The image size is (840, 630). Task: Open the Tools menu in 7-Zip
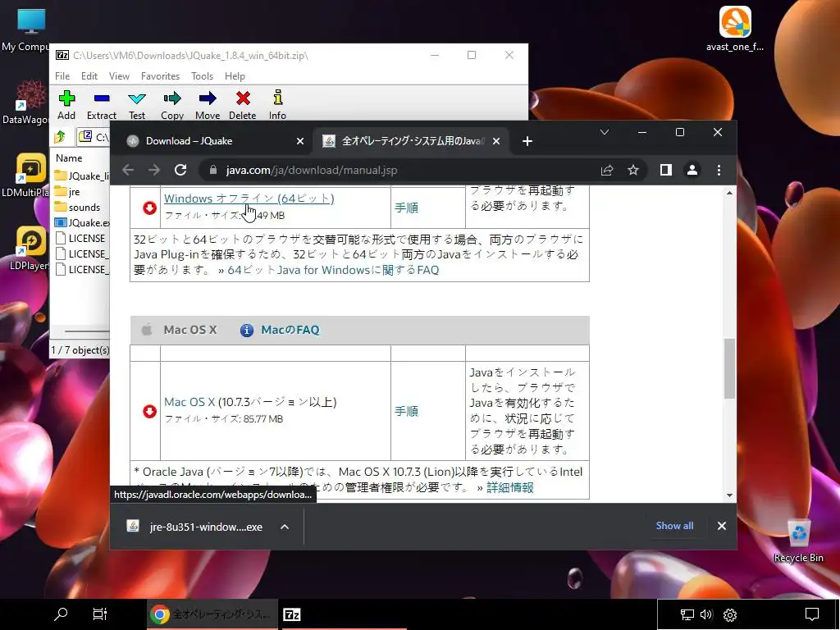(x=202, y=76)
